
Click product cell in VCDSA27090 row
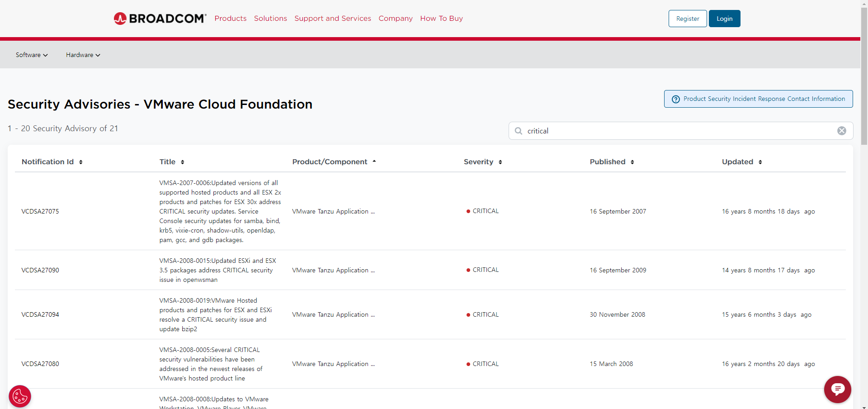click(x=333, y=270)
